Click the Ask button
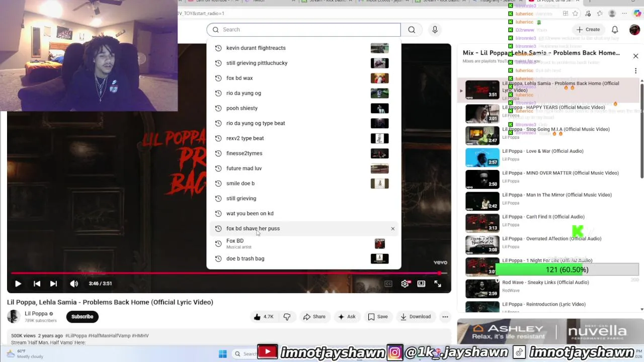The height and width of the screenshot is (362, 644). point(347,317)
